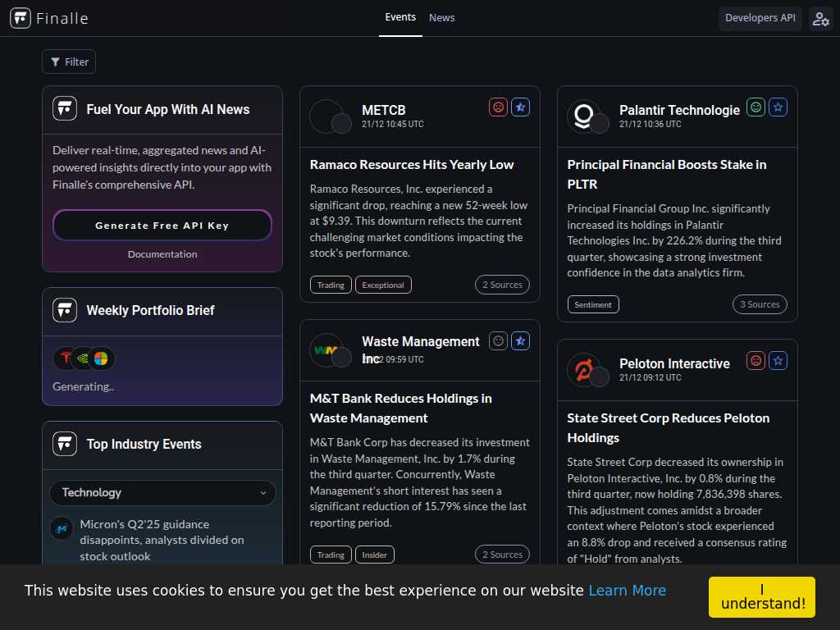Viewport: 840px width, 630px height.
Task: Click the 21/12 10:45 UTC timestamp
Action: [393, 124]
